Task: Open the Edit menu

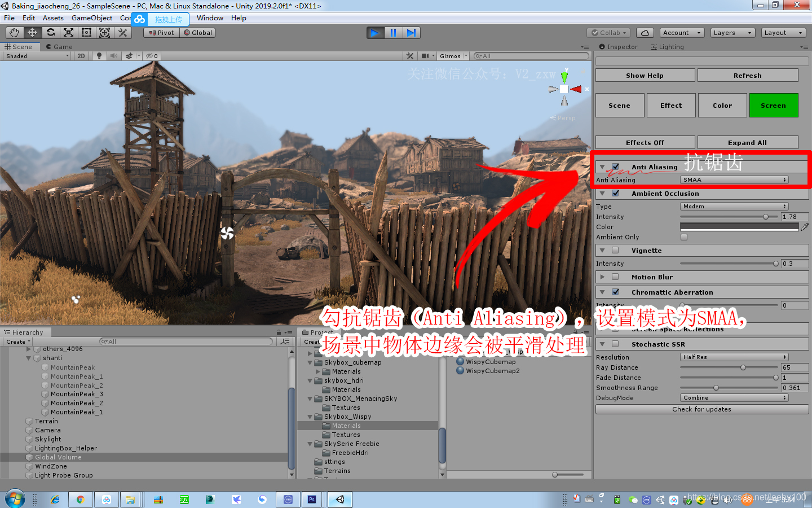Action: coord(29,18)
